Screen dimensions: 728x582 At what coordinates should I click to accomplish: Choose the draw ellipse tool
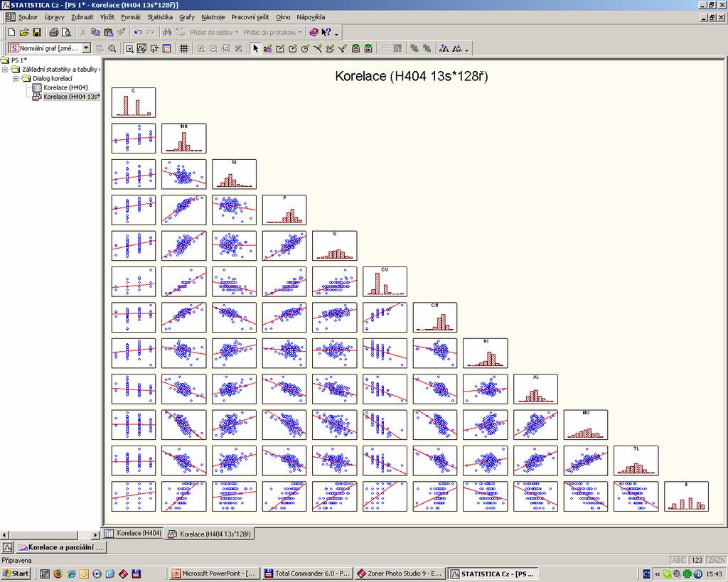305,48
